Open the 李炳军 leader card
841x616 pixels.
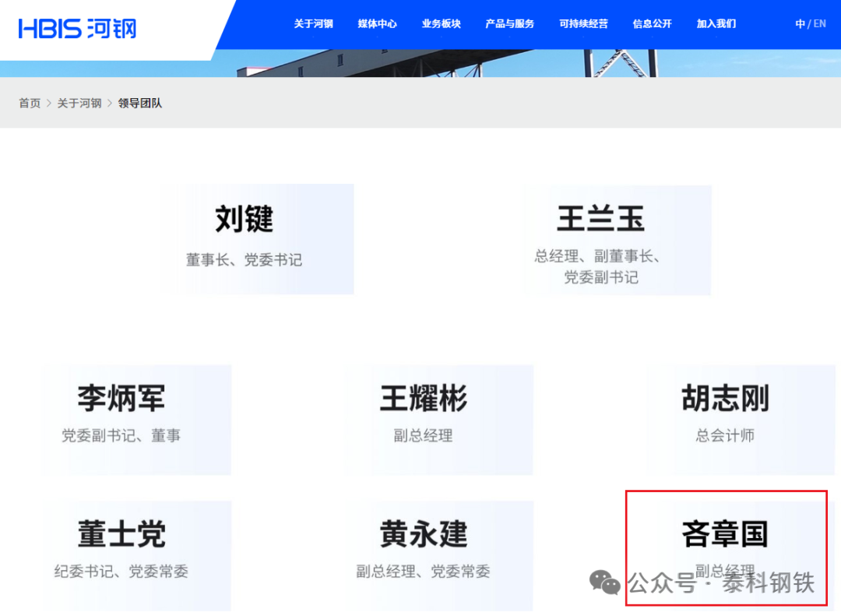point(136,421)
